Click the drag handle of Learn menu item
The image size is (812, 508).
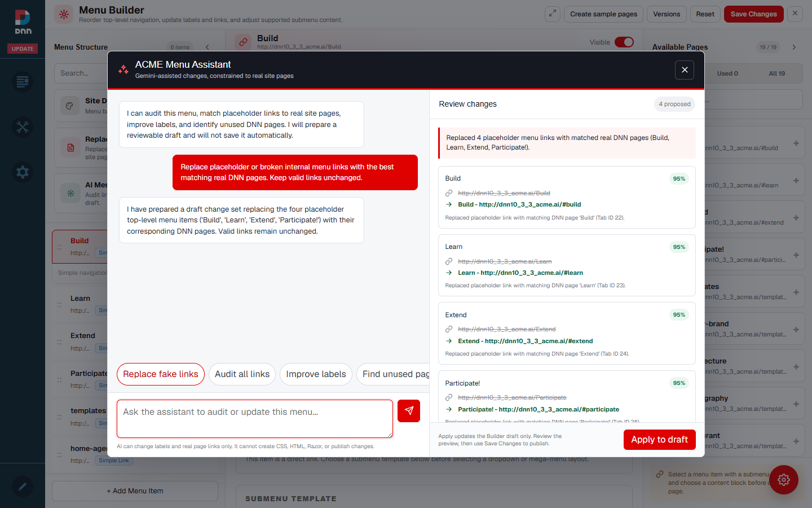coord(59,305)
